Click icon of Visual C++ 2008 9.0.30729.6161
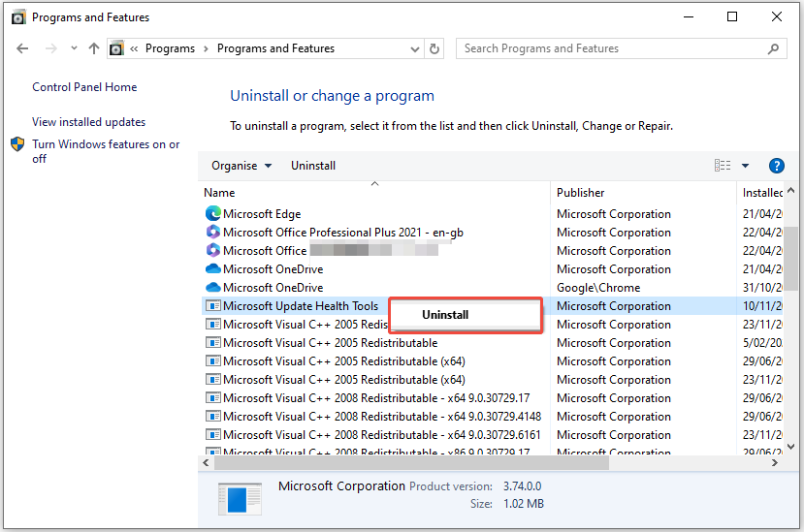 pos(212,435)
